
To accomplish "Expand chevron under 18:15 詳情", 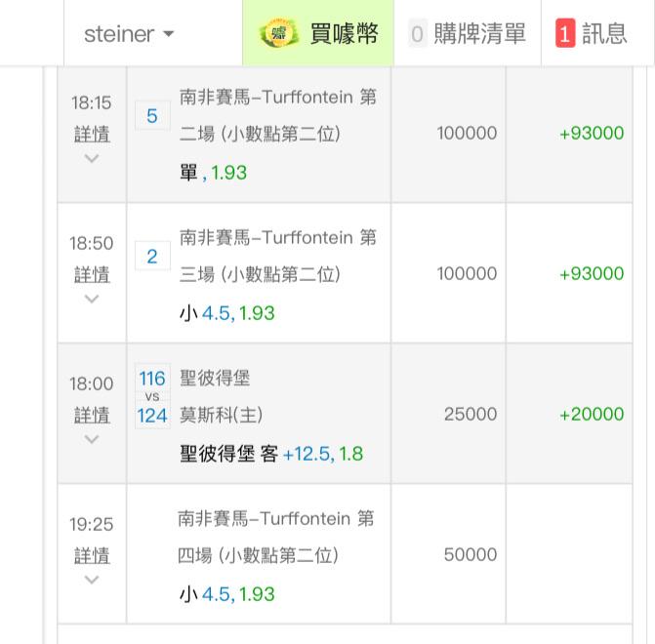I will tap(92, 158).
